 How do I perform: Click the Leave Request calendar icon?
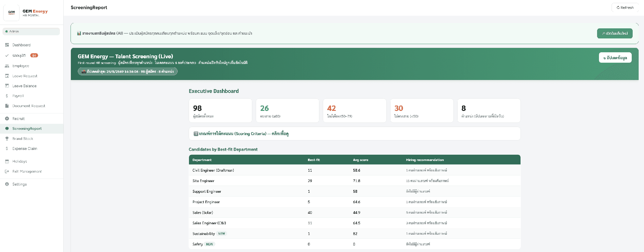point(7,76)
